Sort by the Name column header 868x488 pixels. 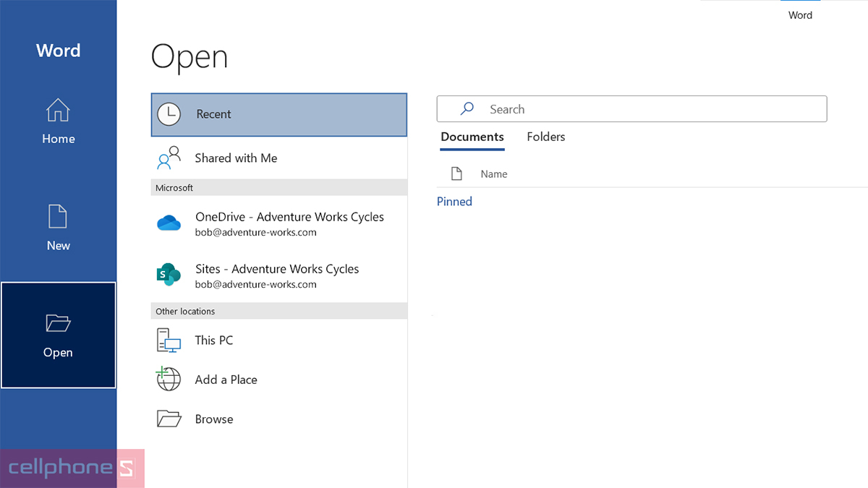tap(494, 174)
